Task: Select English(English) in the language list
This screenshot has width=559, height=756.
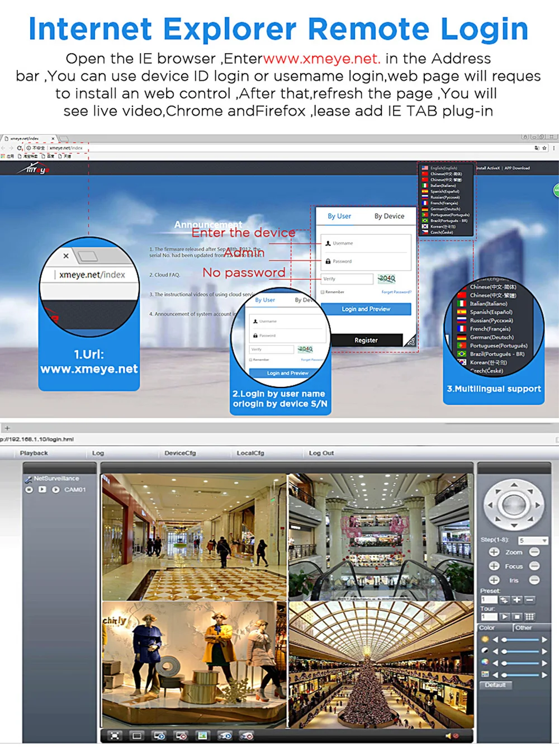Action: tap(443, 168)
